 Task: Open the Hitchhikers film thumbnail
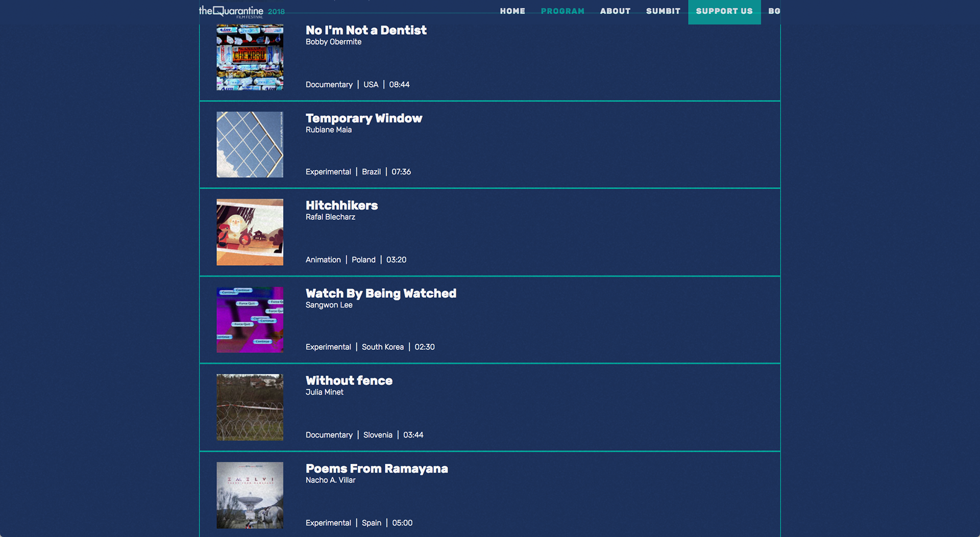tap(250, 232)
